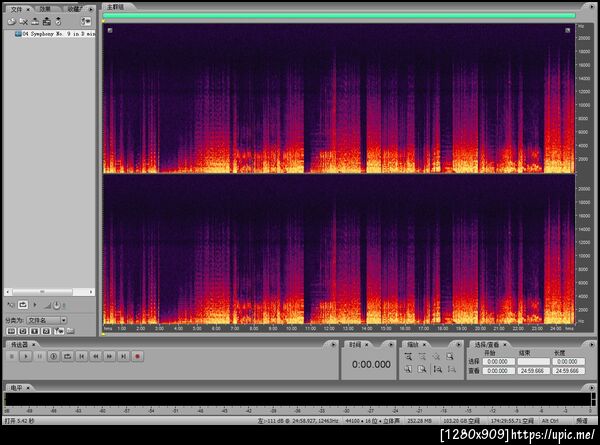This screenshot has height=445, width=600.
Task: Click Zoom Out Vertically icon
Action: point(452,369)
